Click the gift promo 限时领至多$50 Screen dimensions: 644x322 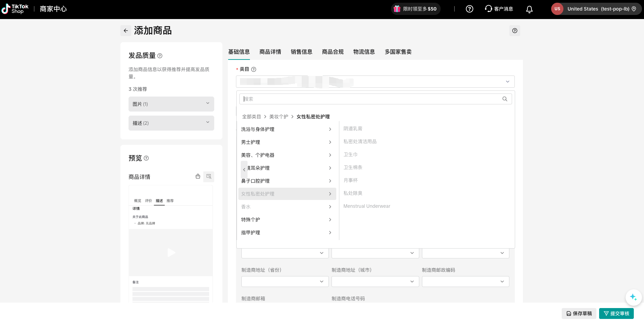(x=416, y=9)
